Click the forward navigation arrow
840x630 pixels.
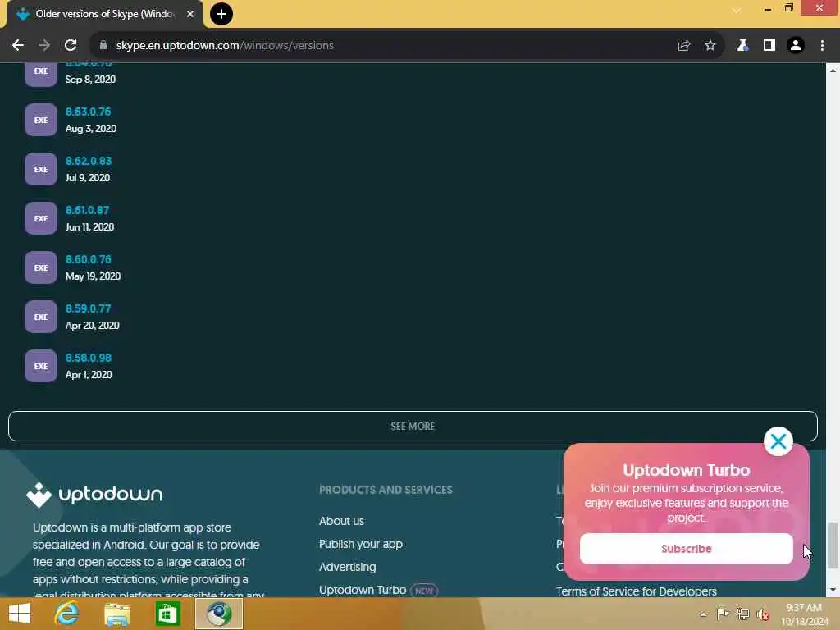(x=44, y=46)
